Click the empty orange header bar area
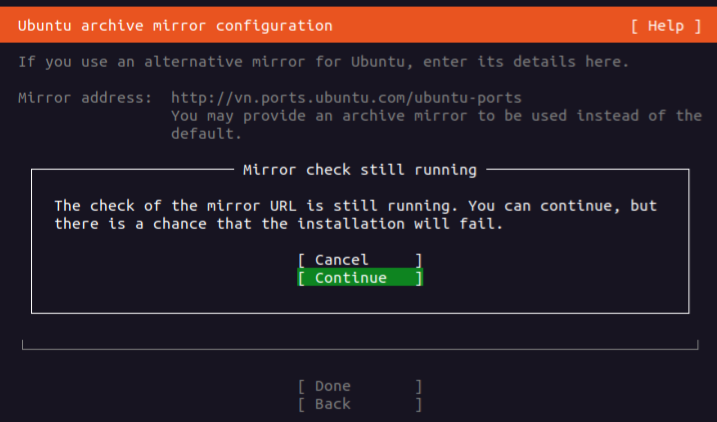 click(x=480, y=25)
